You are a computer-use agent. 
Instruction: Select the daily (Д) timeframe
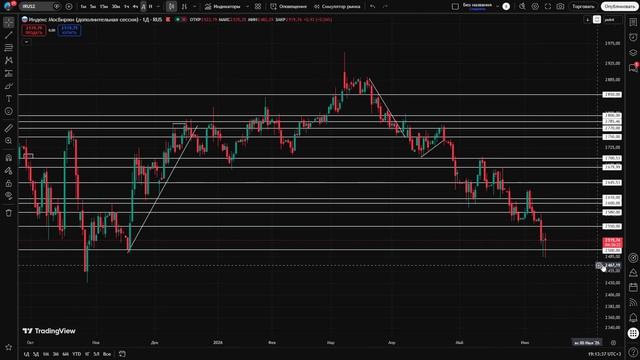(143, 7)
